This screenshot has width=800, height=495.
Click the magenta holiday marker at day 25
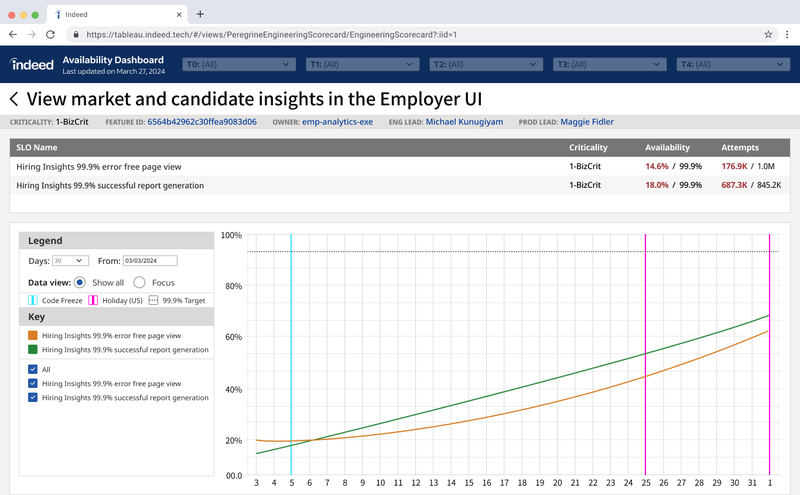[645, 355]
